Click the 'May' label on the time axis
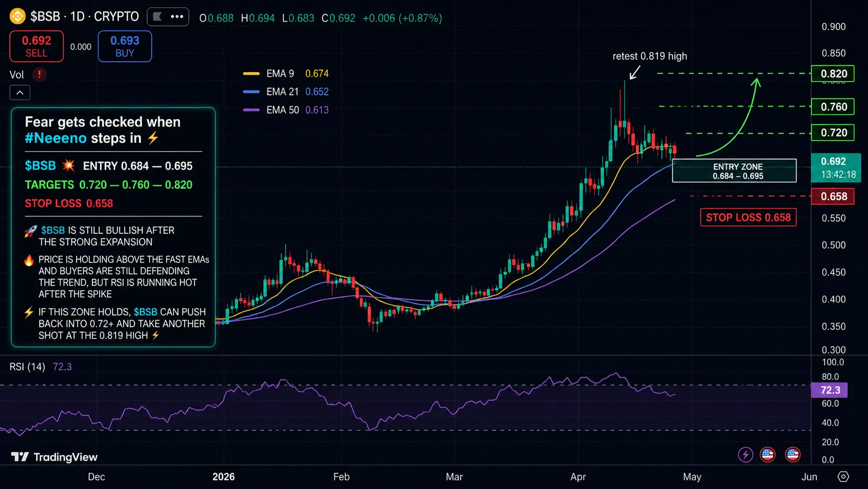The height and width of the screenshot is (489, 868). click(x=692, y=477)
